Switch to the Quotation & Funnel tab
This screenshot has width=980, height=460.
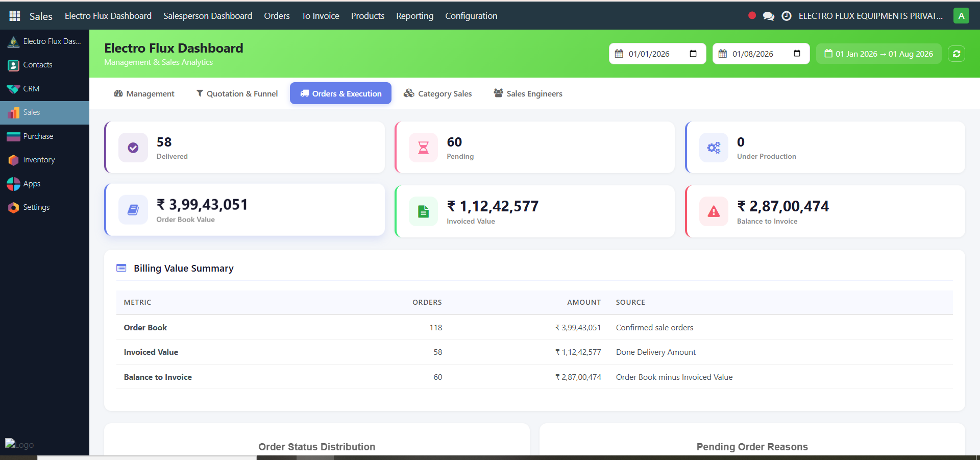pos(237,93)
